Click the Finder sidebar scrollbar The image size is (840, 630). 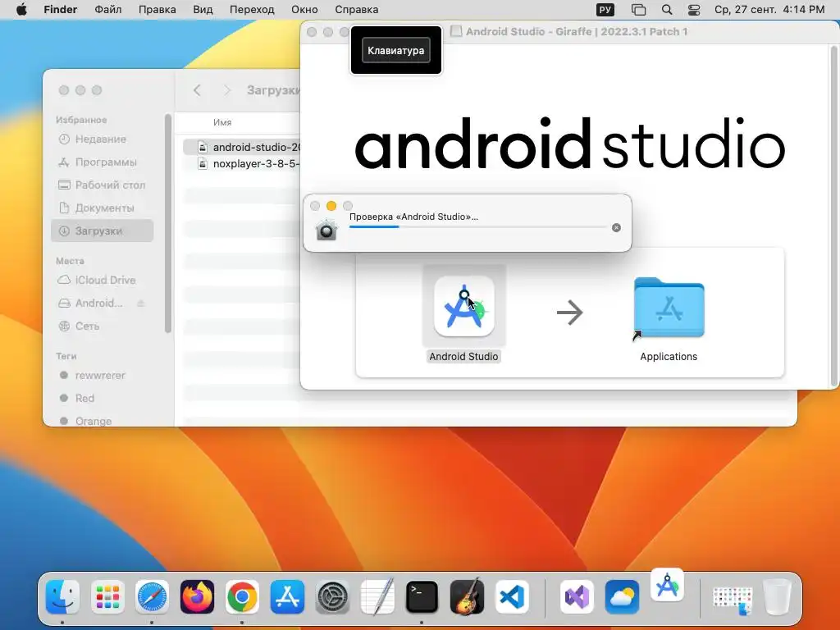point(167,223)
